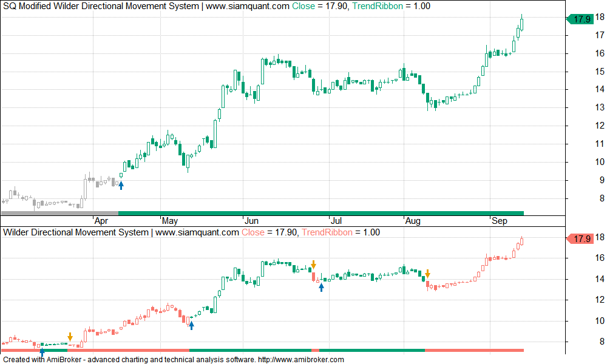
Task: Select the Apr label on time axis
Action: pyautogui.click(x=101, y=221)
